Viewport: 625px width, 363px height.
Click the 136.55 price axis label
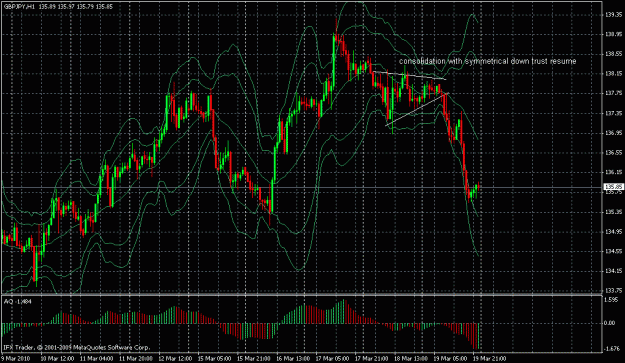pos(614,153)
